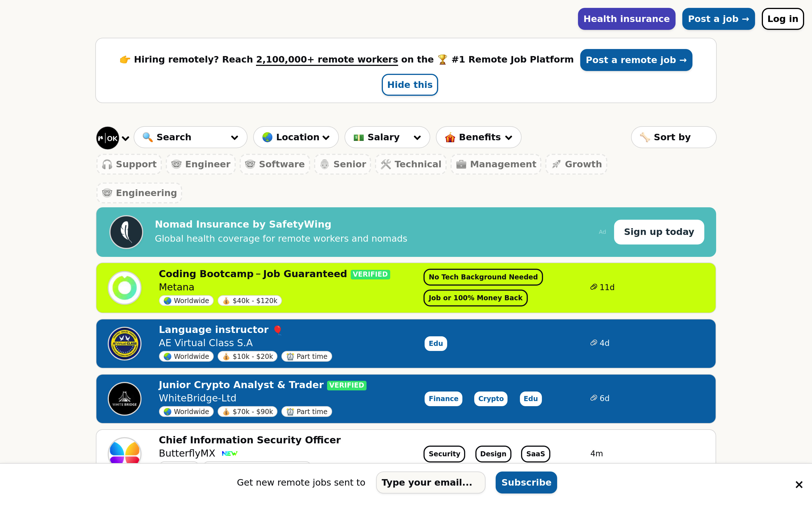Close the email subscribe bar
The width and height of the screenshot is (812, 507).
click(x=798, y=484)
